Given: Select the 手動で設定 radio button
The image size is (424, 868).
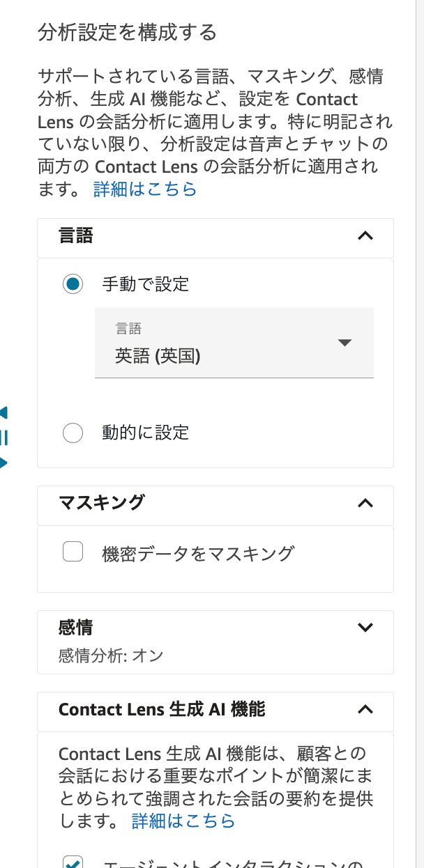Looking at the screenshot, I should [x=73, y=284].
